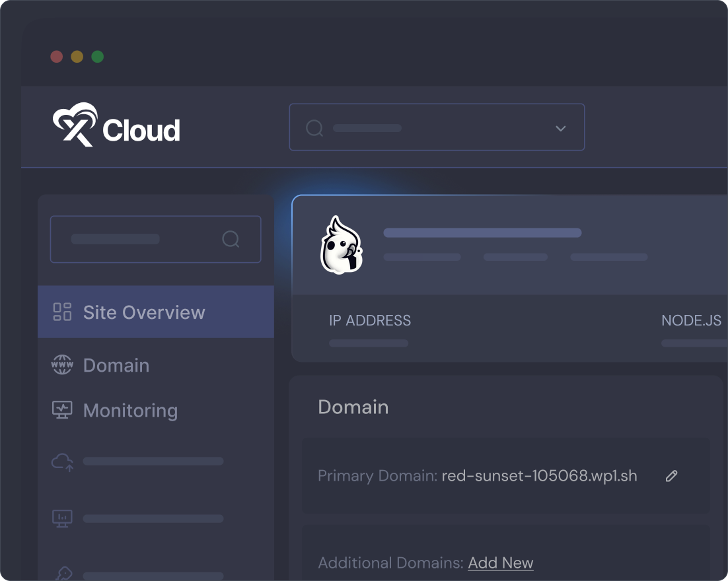This screenshot has height=581, width=728.
Task: Click the cloud upload sidebar icon
Action: tap(62, 461)
